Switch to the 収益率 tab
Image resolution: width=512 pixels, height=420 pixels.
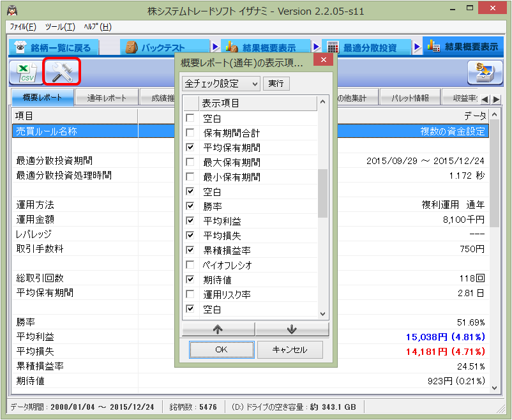coord(460,98)
